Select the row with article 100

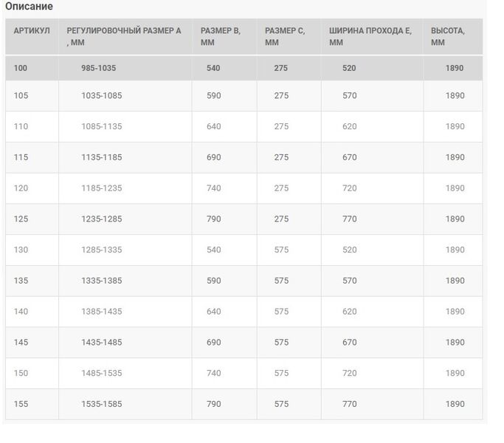pyautogui.click(x=244, y=68)
